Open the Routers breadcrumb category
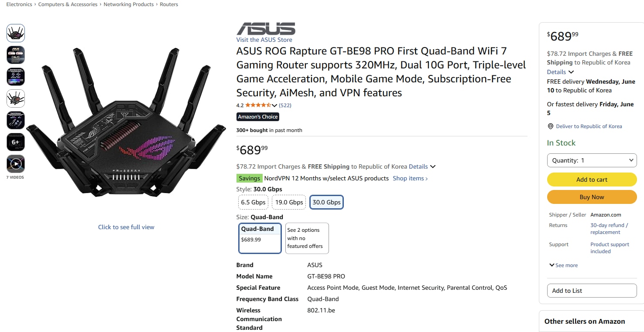 (x=169, y=4)
